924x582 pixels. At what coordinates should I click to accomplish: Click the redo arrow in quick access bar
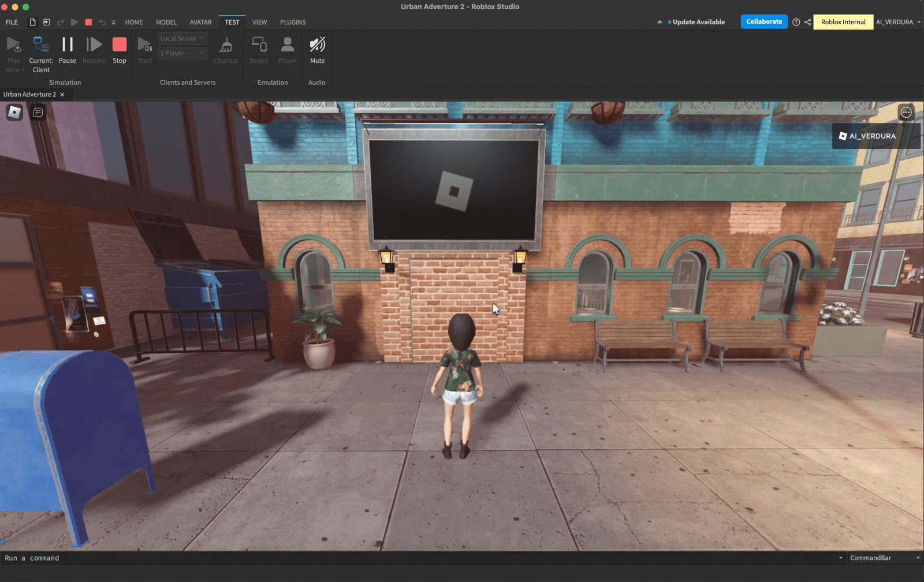tap(60, 22)
